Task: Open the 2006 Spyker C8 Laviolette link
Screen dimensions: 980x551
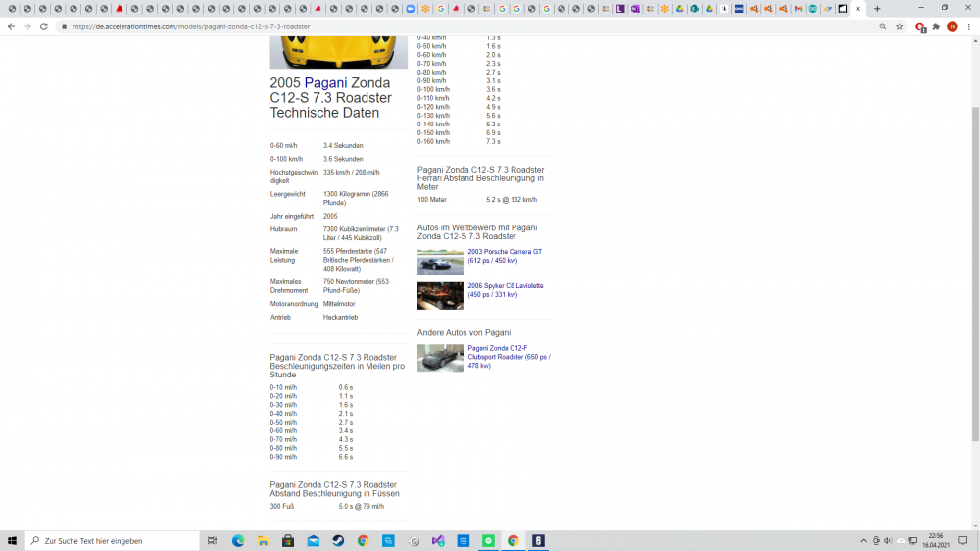Action: [505, 290]
